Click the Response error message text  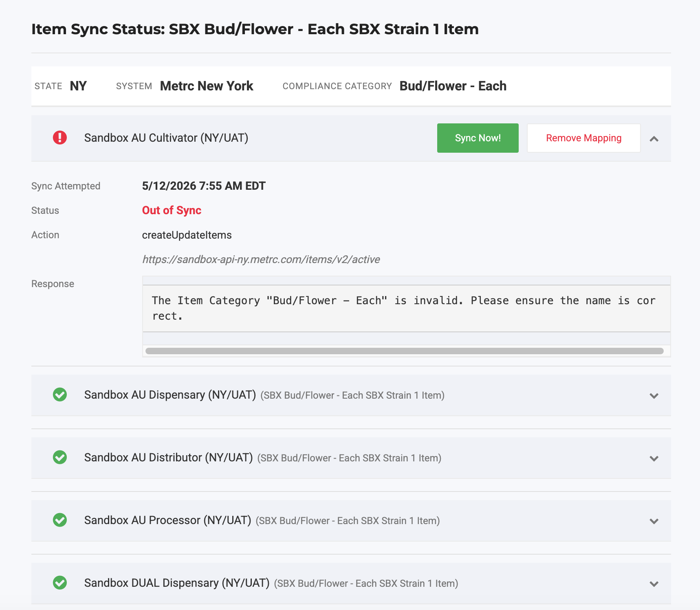[x=403, y=308]
